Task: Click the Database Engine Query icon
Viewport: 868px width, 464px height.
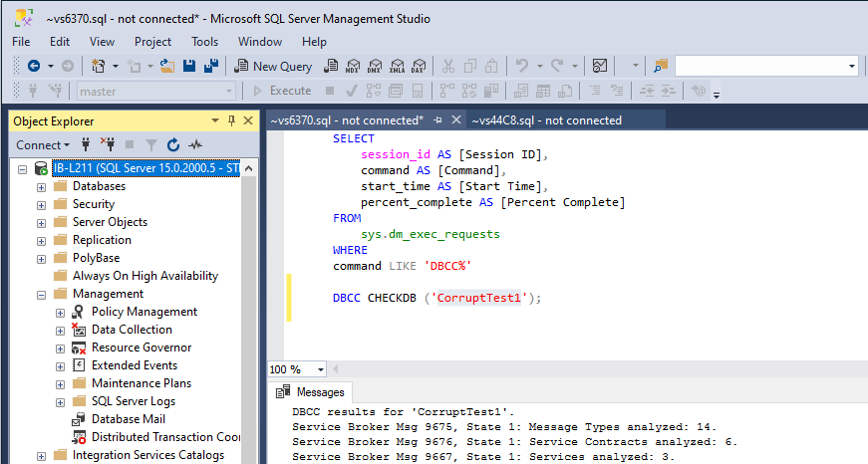Action: click(x=331, y=67)
